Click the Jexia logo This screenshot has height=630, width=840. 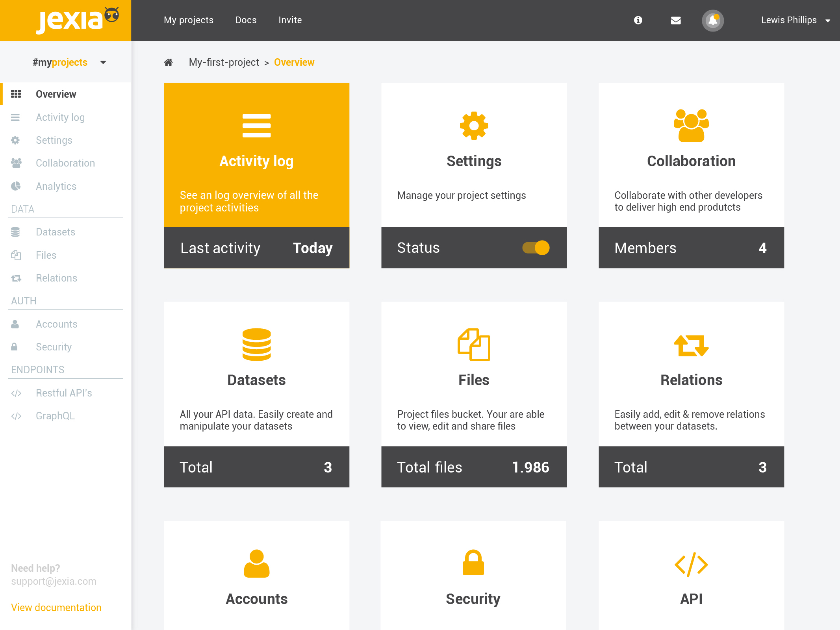pyautogui.click(x=77, y=20)
